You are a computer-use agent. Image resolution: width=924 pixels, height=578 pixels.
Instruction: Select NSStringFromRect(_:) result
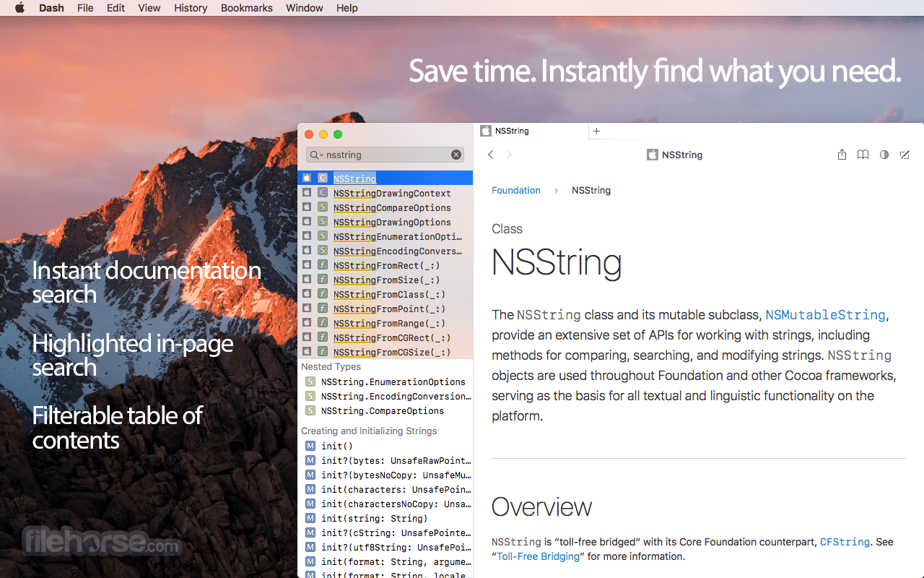(385, 265)
